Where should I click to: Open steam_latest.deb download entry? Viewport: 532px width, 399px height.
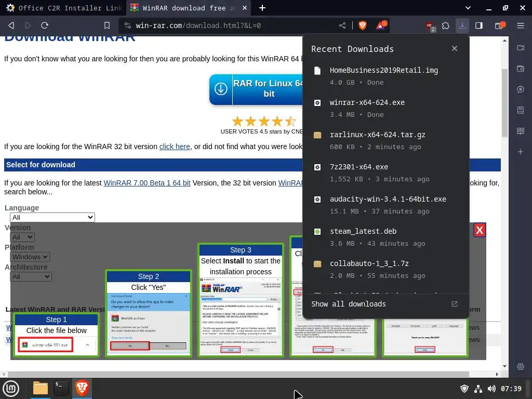386,237
